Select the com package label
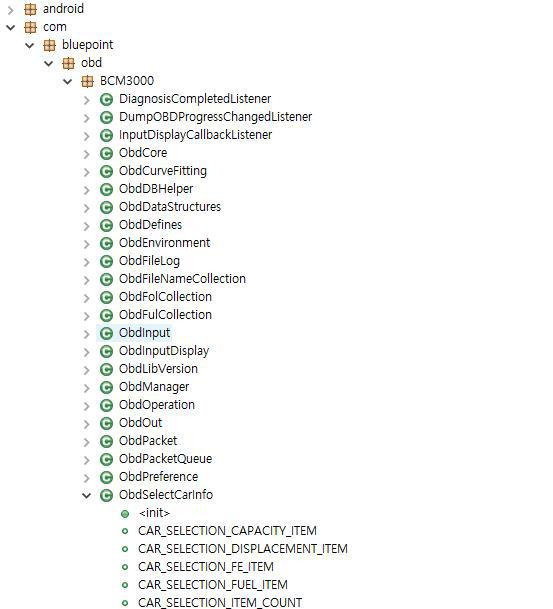Image resolution: width=553 pixels, height=609 pixels. pyautogui.click(x=55, y=27)
